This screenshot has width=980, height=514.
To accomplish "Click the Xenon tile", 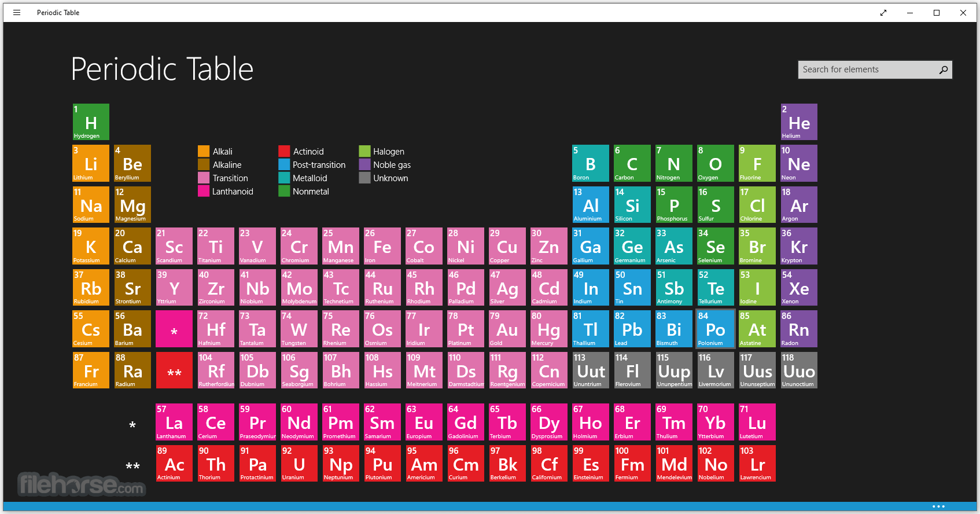I will (799, 288).
